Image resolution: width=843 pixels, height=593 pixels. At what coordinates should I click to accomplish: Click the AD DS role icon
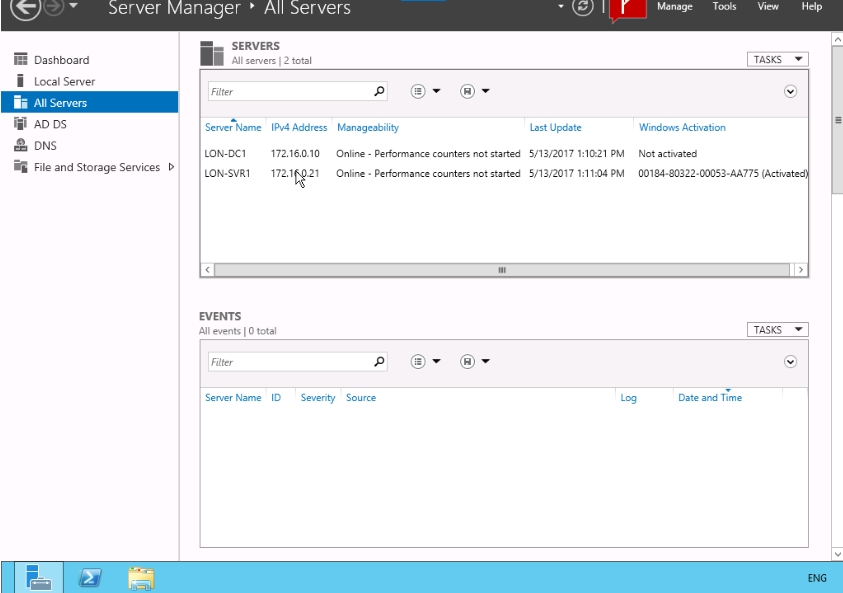click(x=20, y=124)
